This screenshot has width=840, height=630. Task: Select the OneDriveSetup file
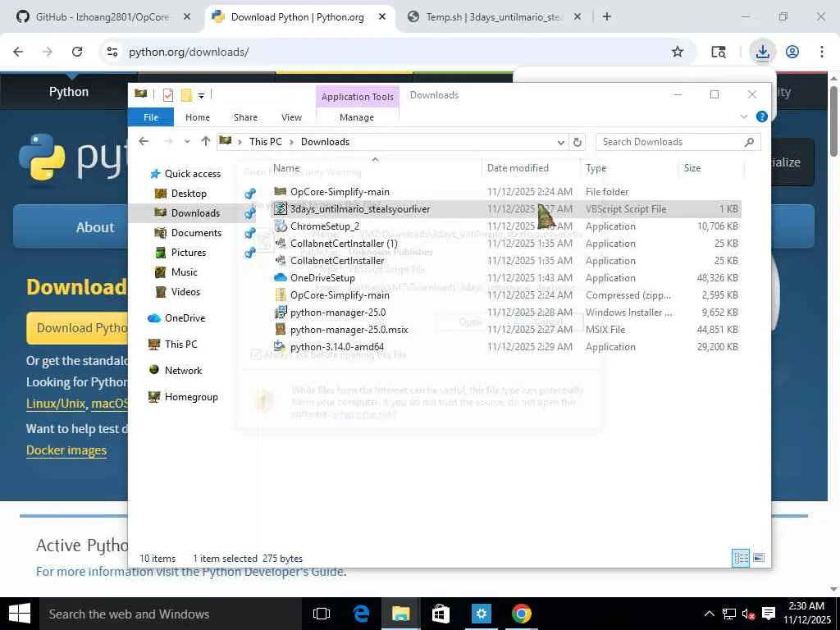(x=322, y=277)
